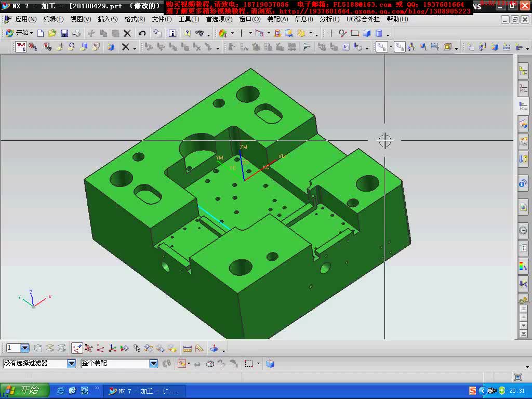The height and width of the screenshot is (399, 532).
Task: Open the layer number dropdown showing 1
Action: tap(25, 348)
